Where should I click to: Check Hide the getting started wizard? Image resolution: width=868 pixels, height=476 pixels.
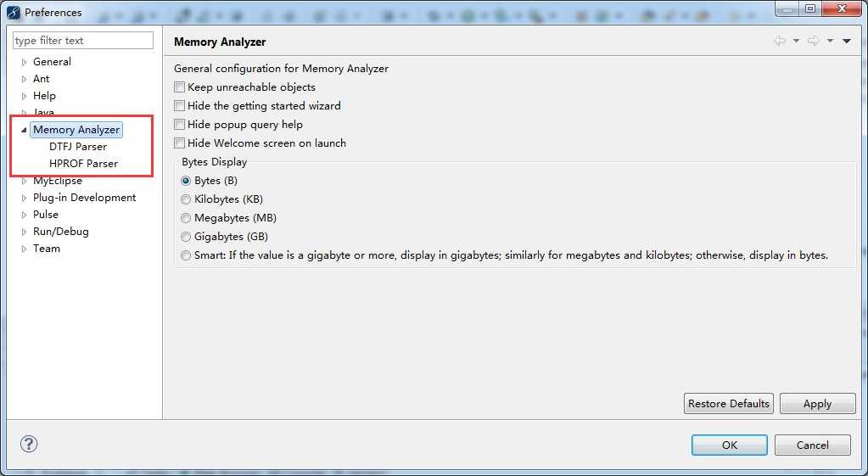point(179,106)
